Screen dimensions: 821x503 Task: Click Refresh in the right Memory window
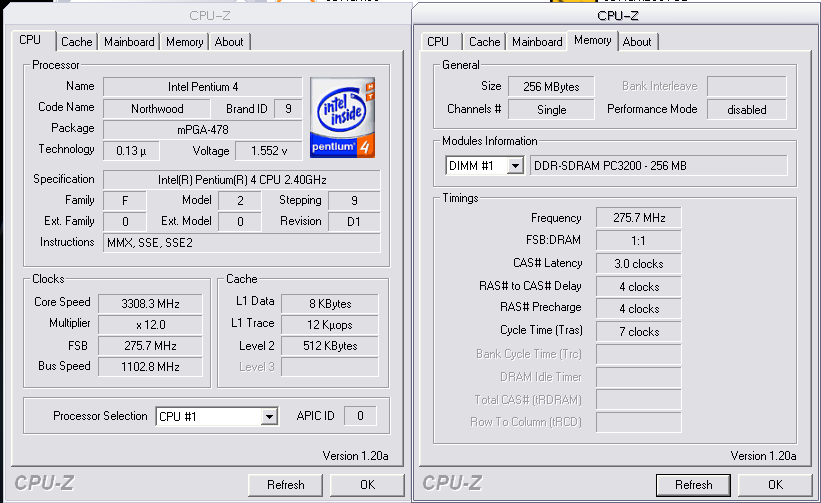pyautogui.click(x=693, y=485)
